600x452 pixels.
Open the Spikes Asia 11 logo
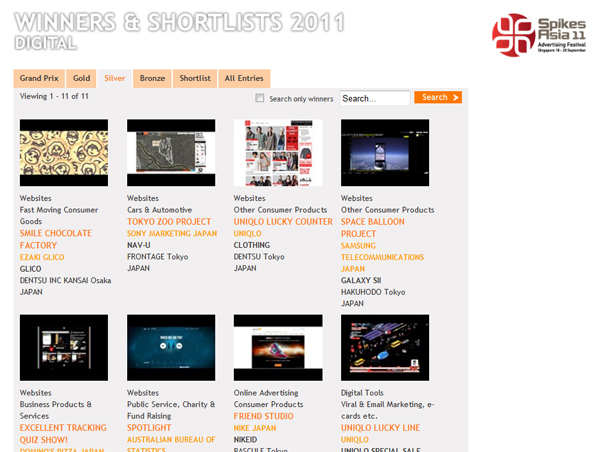pyautogui.click(x=539, y=35)
